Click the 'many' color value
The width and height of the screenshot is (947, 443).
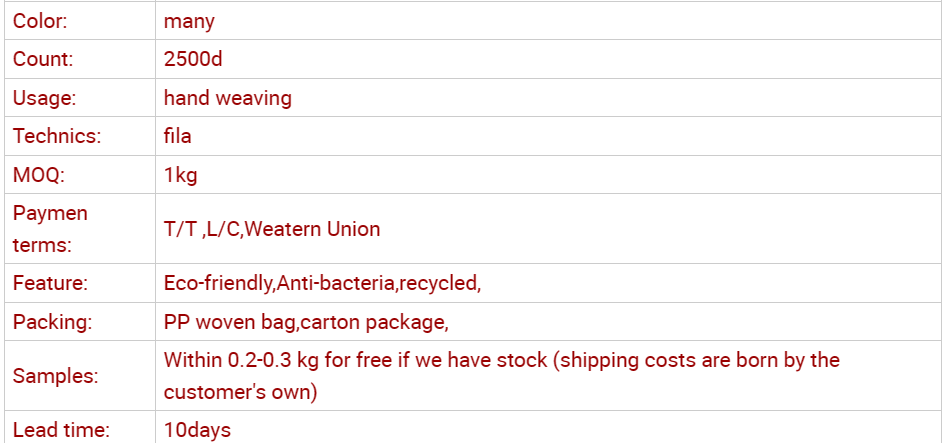[189, 21]
